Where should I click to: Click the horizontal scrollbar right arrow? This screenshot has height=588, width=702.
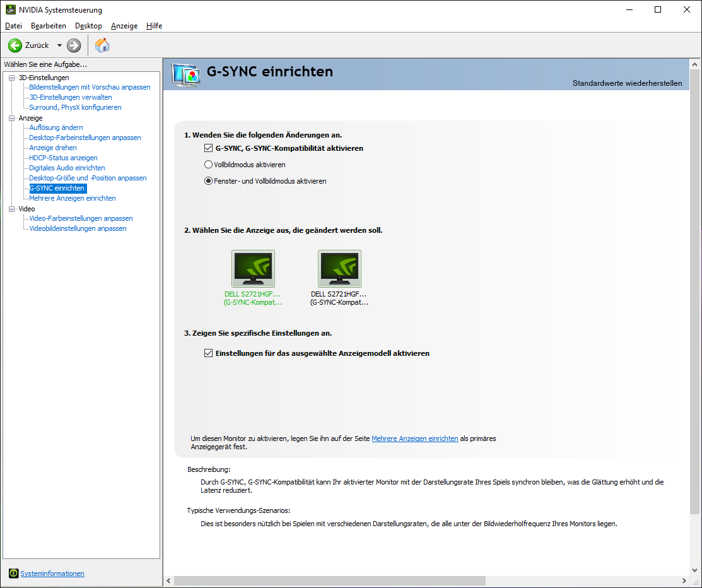point(684,581)
